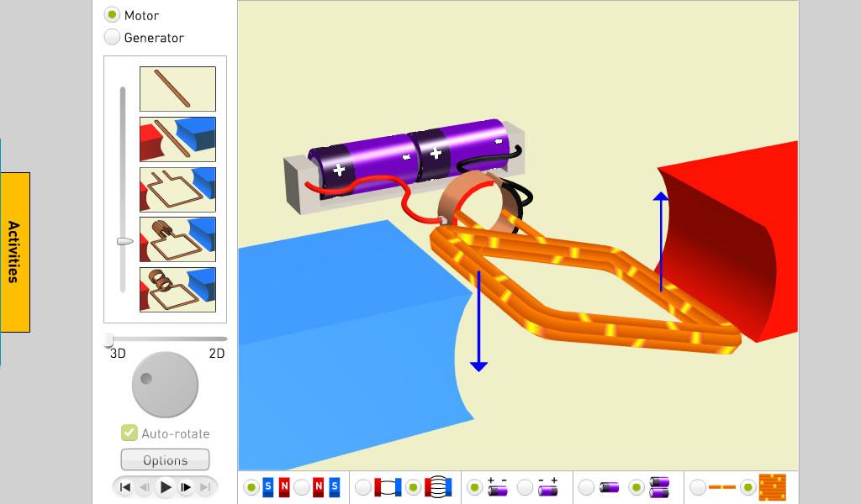
Task: Step one frame backward
Action: click(x=145, y=487)
